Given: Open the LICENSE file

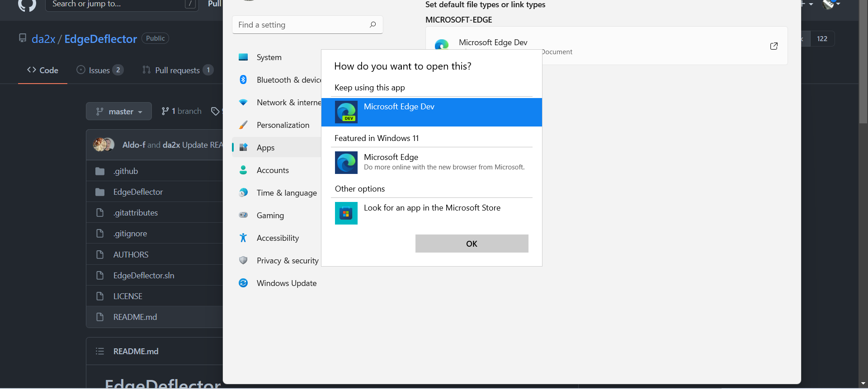Looking at the screenshot, I should (127, 296).
